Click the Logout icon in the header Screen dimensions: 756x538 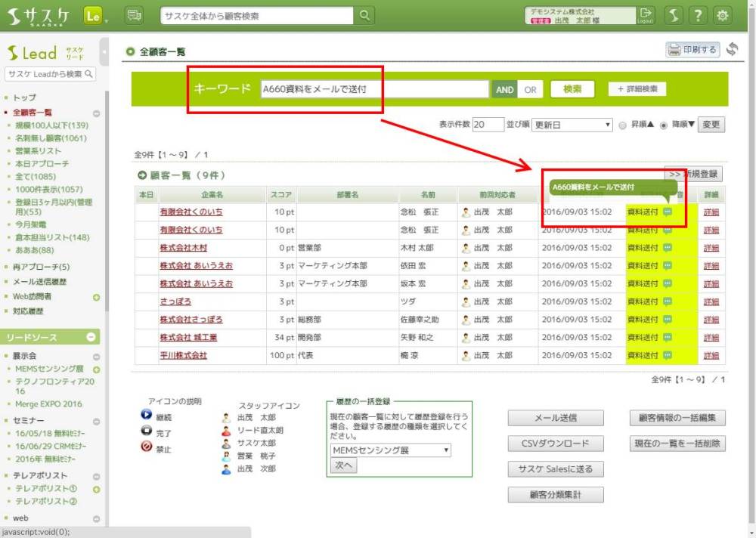[x=645, y=15]
